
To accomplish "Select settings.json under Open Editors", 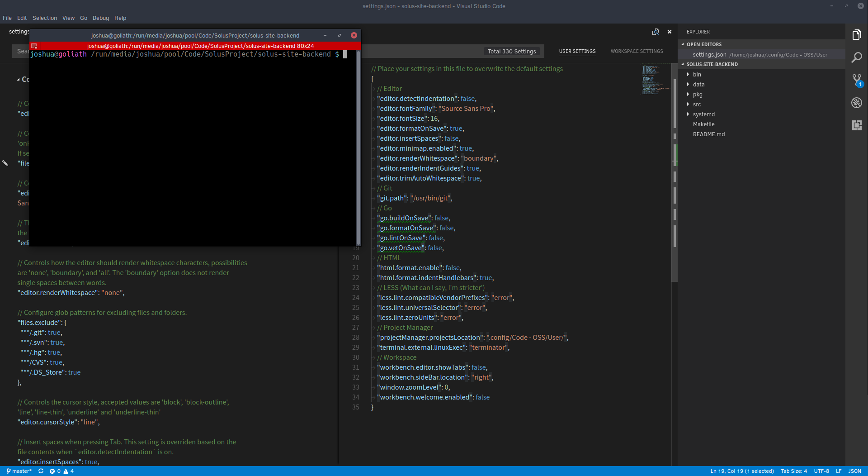I will tap(762, 55).
